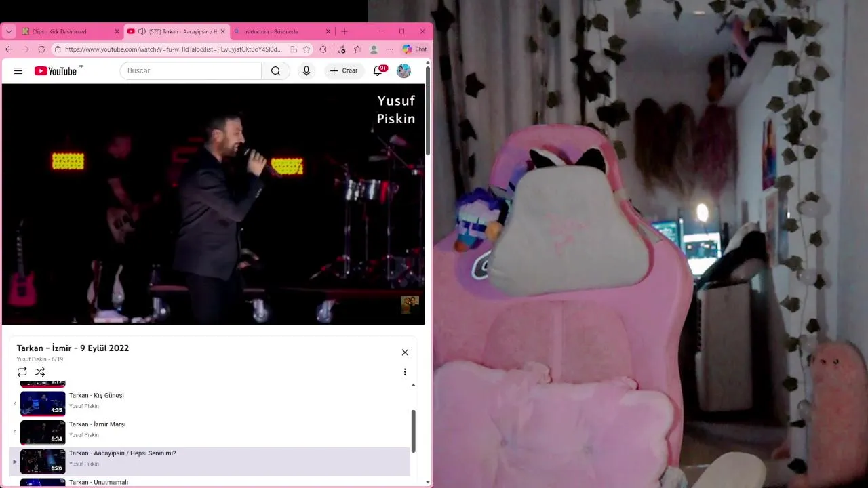Image resolution: width=868 pixels, height=488 pixels.
Task: Open the favorites list toolbar icon
Action: click(357, 49)
